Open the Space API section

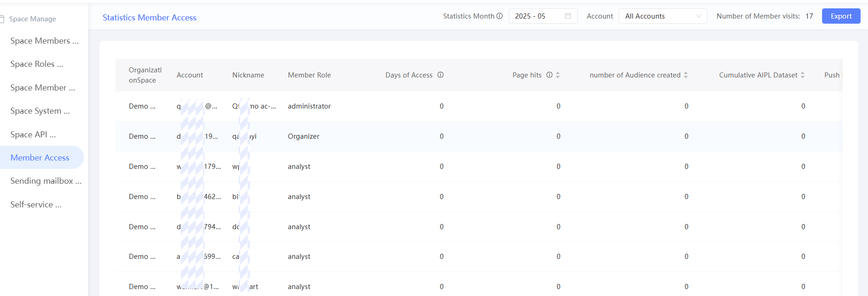tap(33, 135)
